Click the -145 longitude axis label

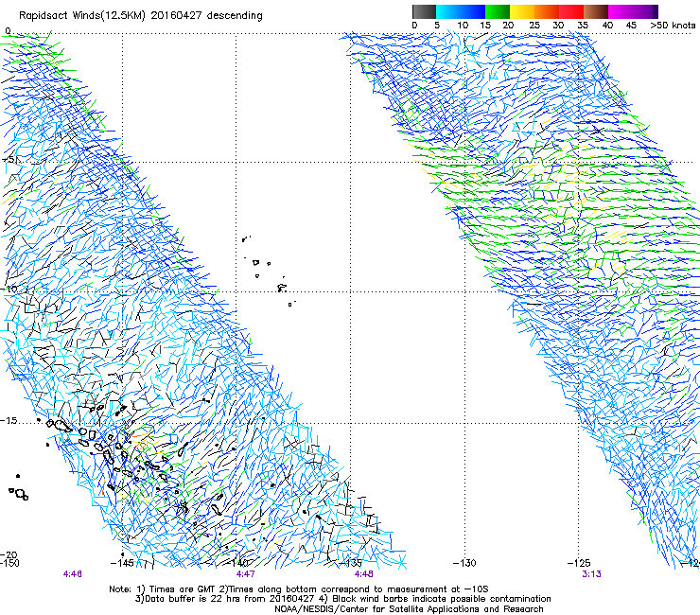point(122,563)
